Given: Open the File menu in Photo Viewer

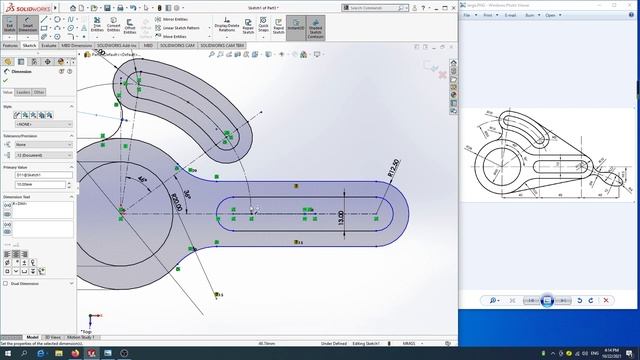Looking at the screenshot, I should click(466, 15).
